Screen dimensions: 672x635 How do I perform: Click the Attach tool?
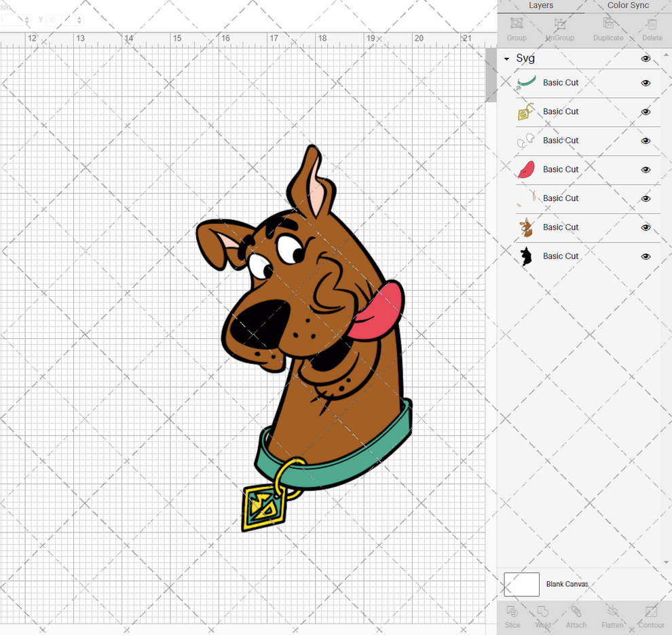(x=576, y=617)
